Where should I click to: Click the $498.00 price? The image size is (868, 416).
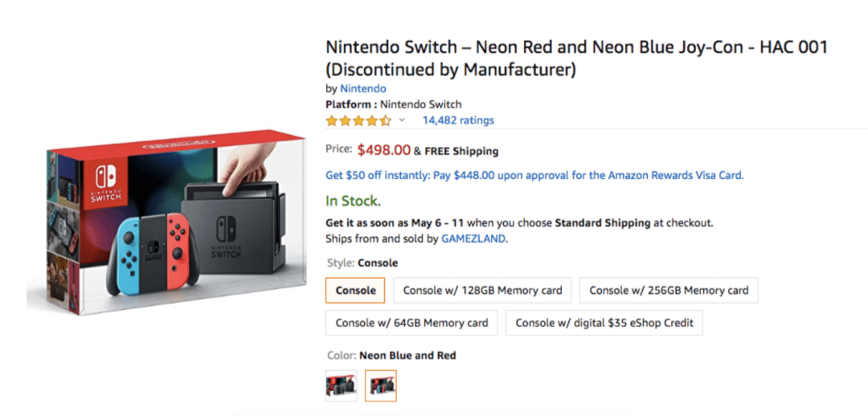tap(383, 150)
